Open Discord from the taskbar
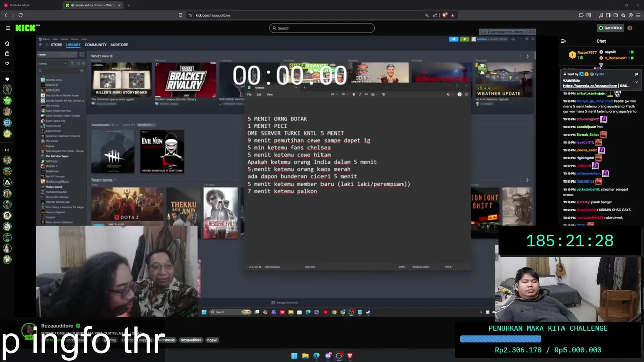The width and height of the screenshot is (644, 362). coord(328,356)
